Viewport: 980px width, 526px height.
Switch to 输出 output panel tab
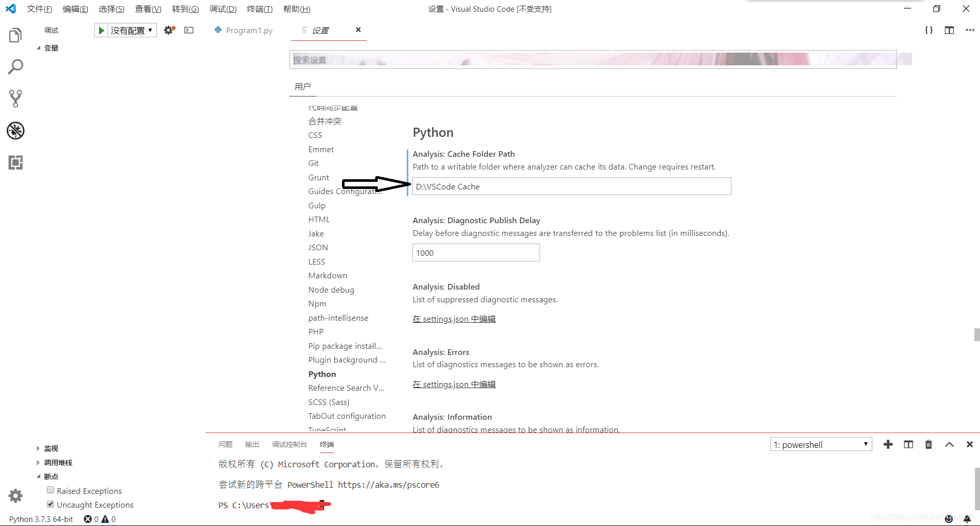252,444
